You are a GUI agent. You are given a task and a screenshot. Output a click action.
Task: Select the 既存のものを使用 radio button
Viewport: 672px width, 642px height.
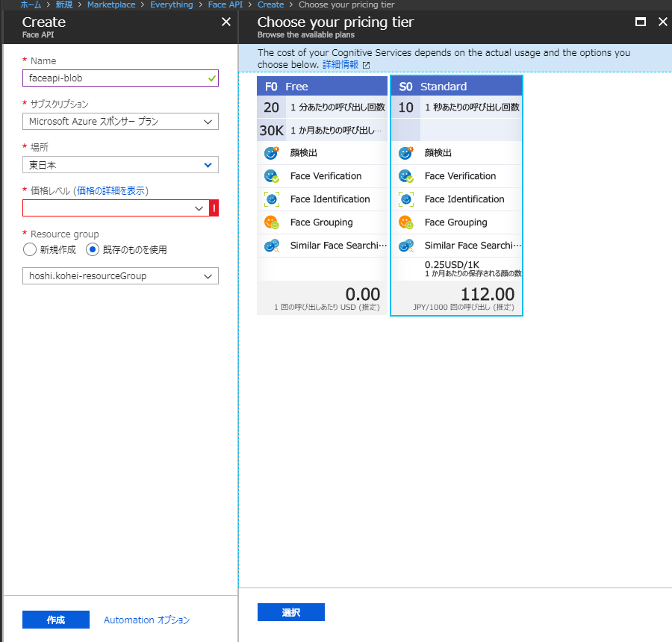pyautogui.click(x=92, y=249)
